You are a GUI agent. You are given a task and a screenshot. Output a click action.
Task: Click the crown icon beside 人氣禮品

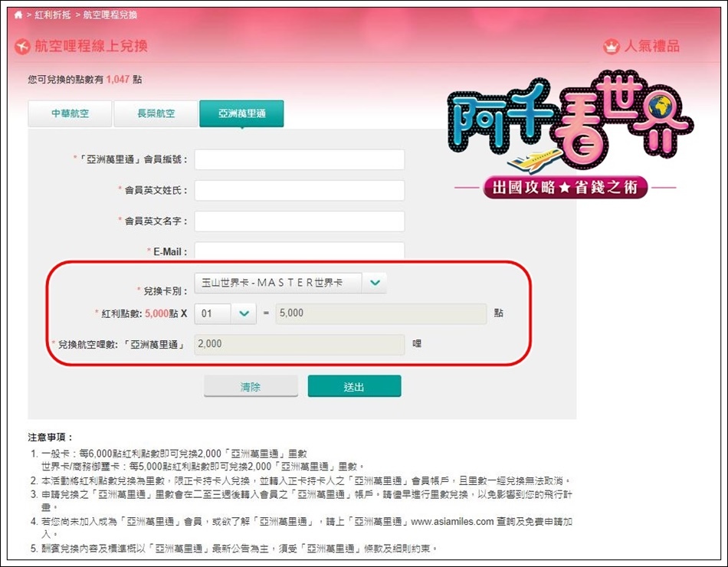pyautogui.click(x=612, y=47)
